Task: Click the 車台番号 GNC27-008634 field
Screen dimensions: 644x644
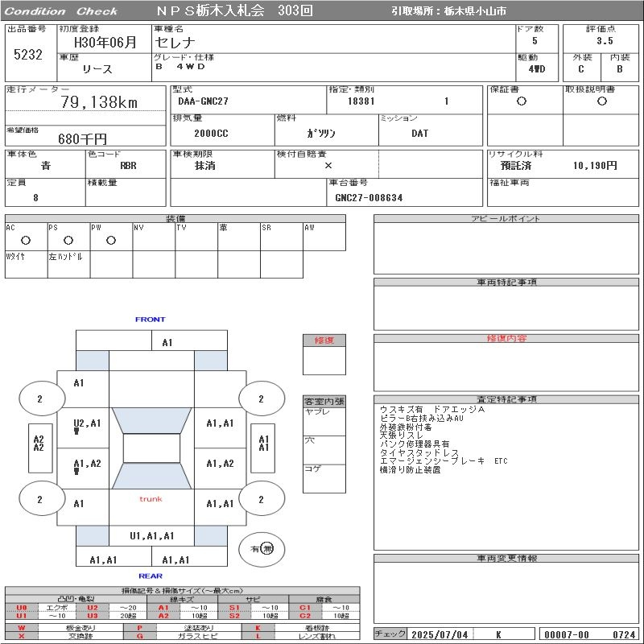Action: pyautogui.click(x=369, y=197)
